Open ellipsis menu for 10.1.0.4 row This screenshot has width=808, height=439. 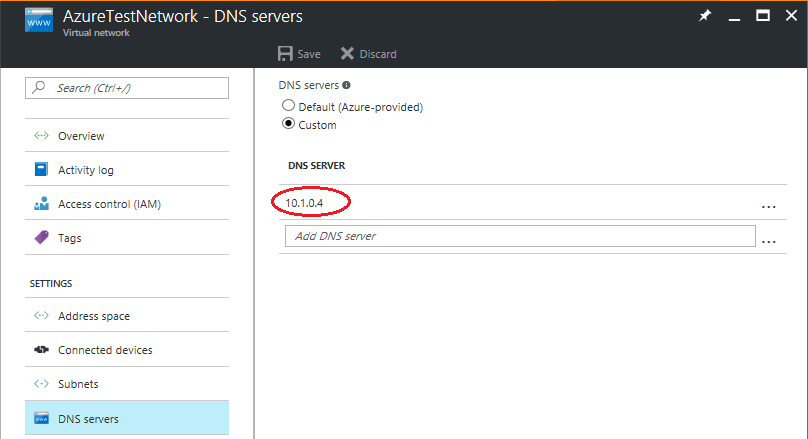pos(768,207)
